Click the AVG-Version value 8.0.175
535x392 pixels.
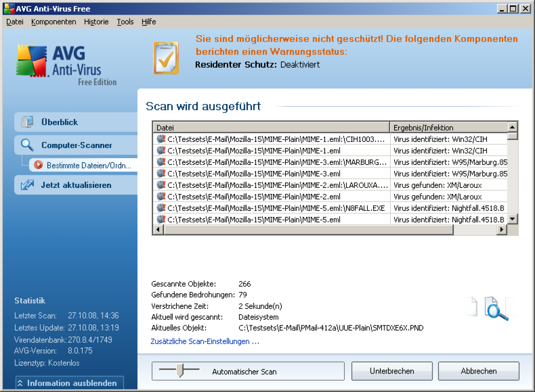[80, 351]
